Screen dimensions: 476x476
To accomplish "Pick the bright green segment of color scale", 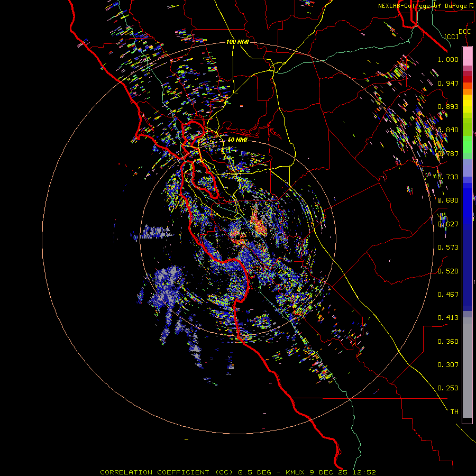I will [467, 144].
